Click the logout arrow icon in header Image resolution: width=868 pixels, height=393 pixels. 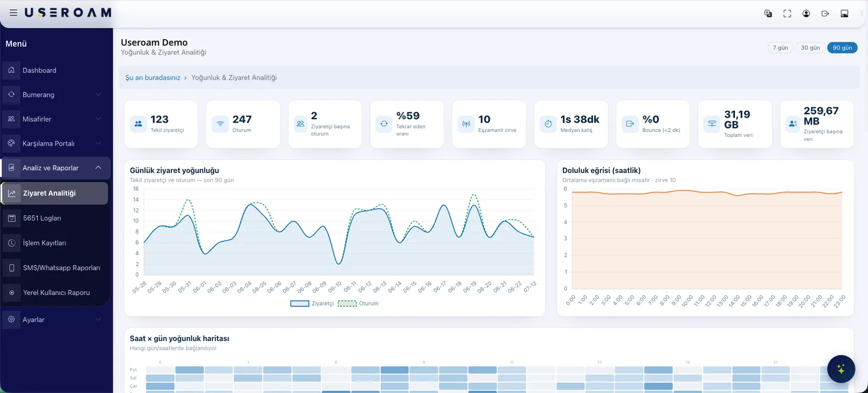tap(825, 14)
